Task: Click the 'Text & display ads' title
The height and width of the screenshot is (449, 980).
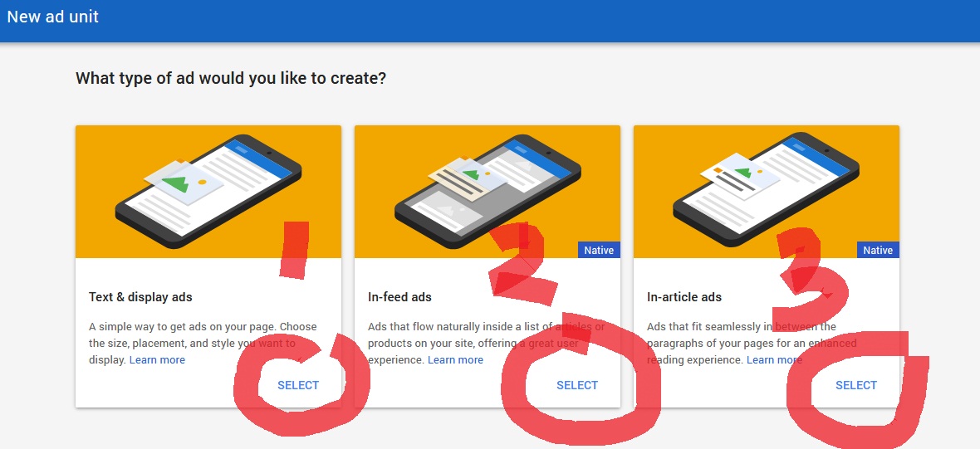Action: point(140,297)
